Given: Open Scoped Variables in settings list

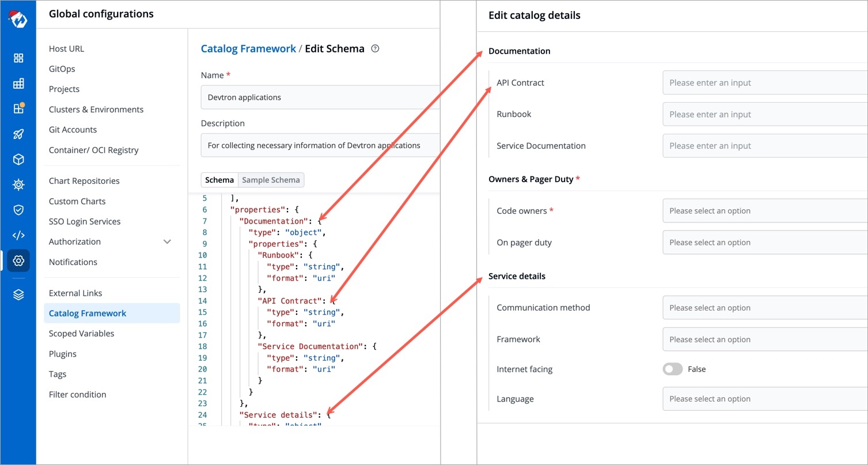Looking at the screenshot, I should tap(81, 334).
